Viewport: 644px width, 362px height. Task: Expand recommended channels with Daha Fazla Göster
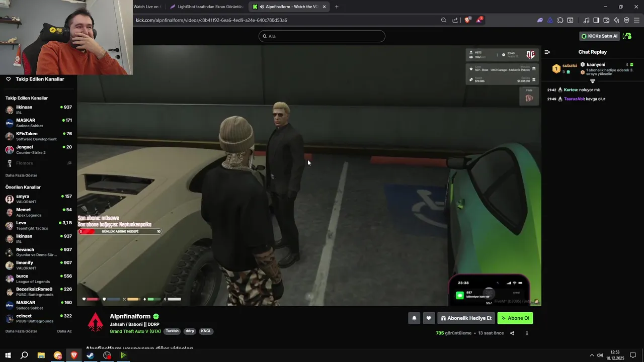click(x=21, y=331)
